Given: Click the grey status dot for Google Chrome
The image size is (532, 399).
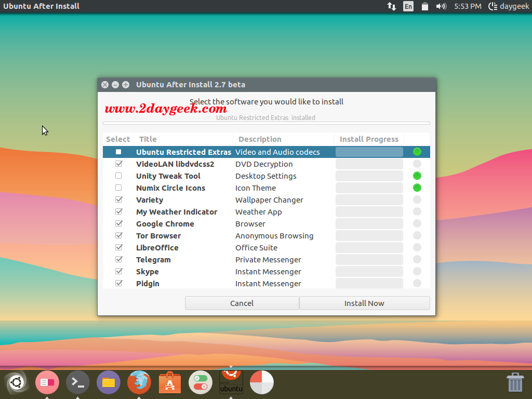Looking at the screenshot, I should click(417, 223).
